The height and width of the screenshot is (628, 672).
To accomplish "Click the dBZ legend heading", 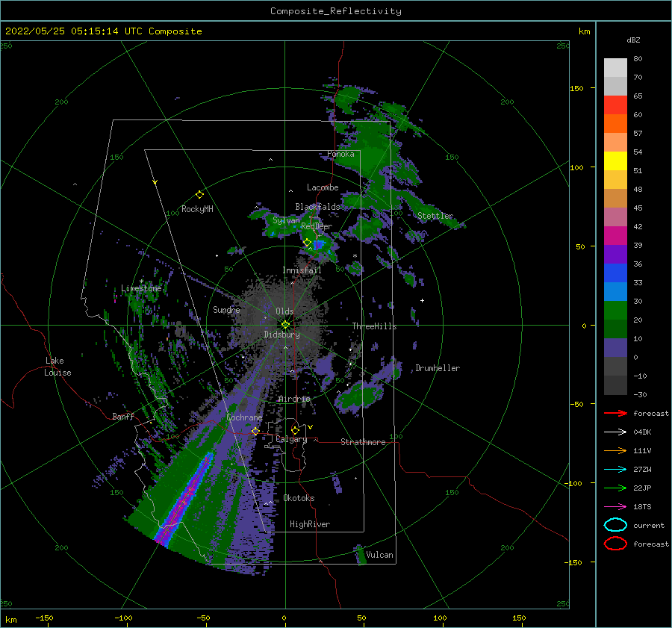I will [633, 40].
